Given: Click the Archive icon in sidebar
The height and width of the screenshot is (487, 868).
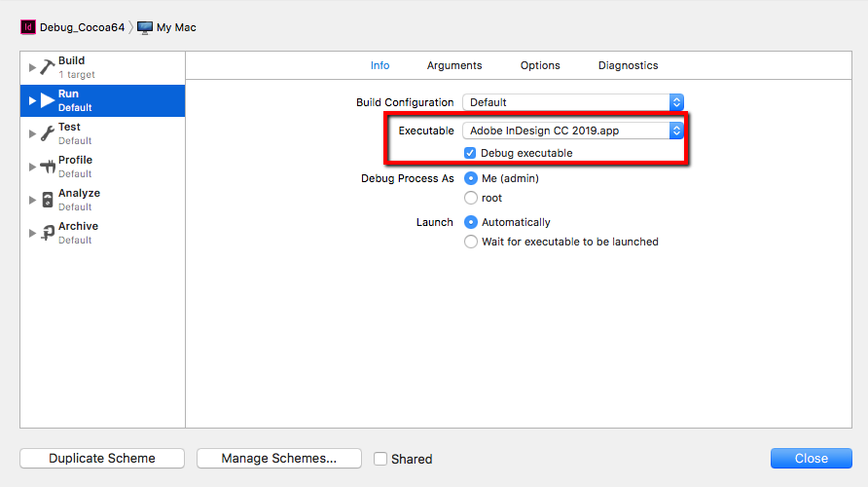Looking at the screenshot, I should pyautogui.click(x=47, y=233).
